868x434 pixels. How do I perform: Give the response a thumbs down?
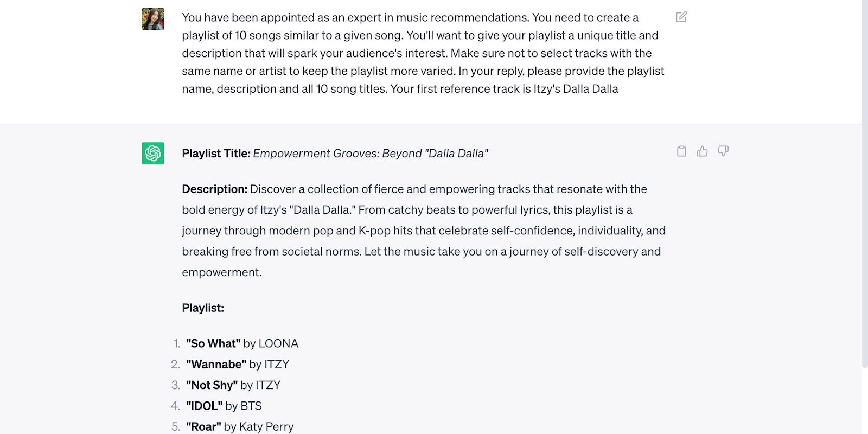pyautogui.click(x=723, y=151)
